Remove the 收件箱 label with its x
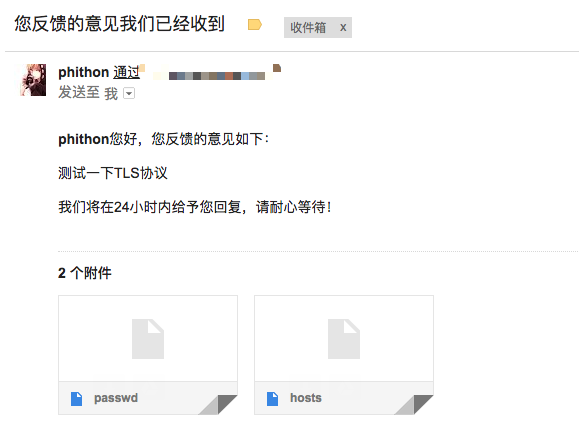 pyautogui.click(x=343, y=27)
